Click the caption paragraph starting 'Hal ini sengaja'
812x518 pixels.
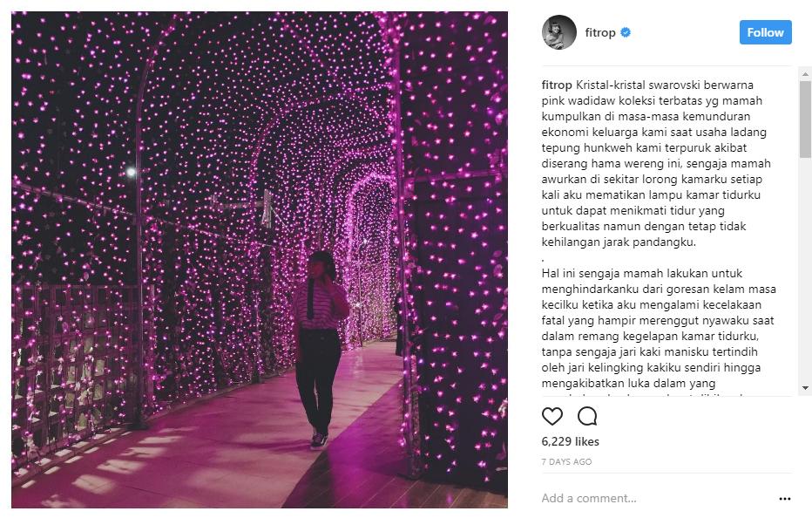click(658, 328)
